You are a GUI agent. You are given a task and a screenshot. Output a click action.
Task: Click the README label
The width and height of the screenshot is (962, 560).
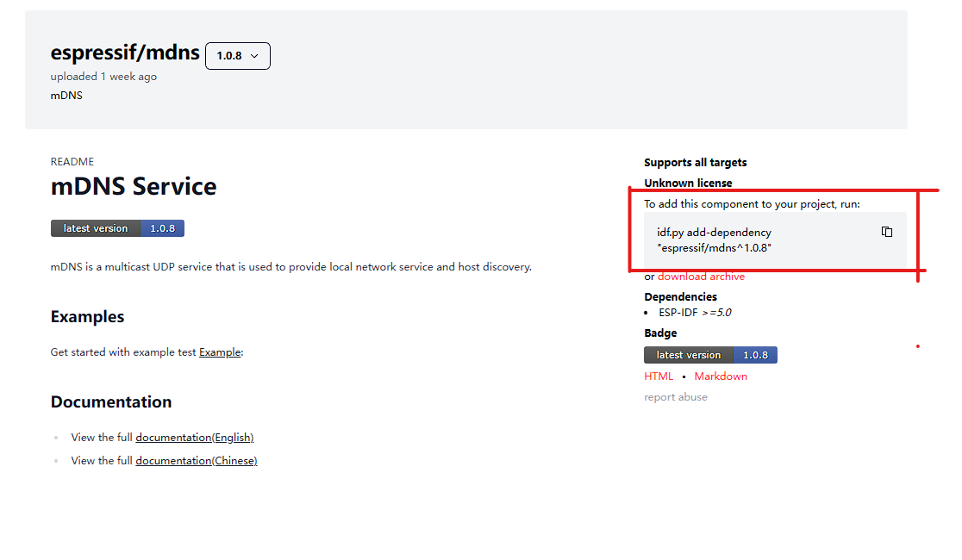pyautogui.click(x=72, y=162)
